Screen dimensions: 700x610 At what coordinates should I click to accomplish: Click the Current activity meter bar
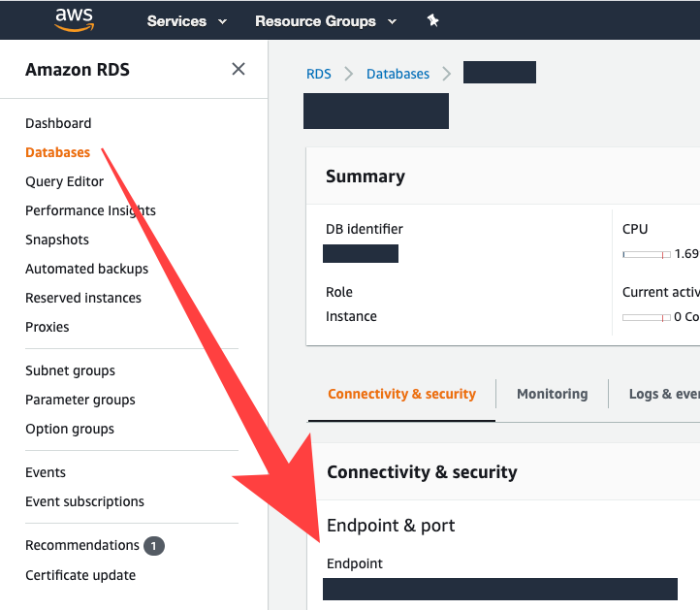(x=647, y=317)
